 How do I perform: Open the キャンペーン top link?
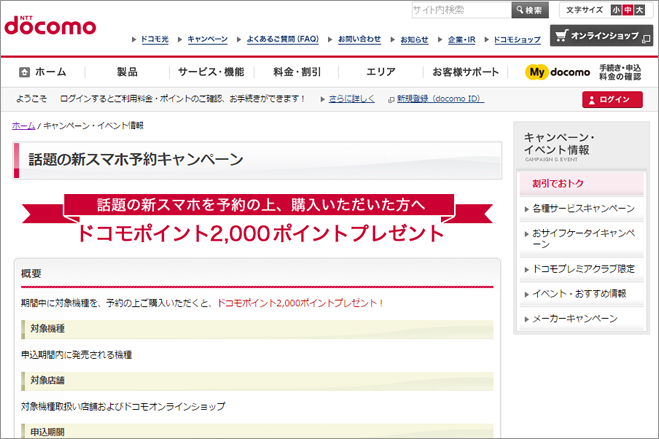click(208, 39)
